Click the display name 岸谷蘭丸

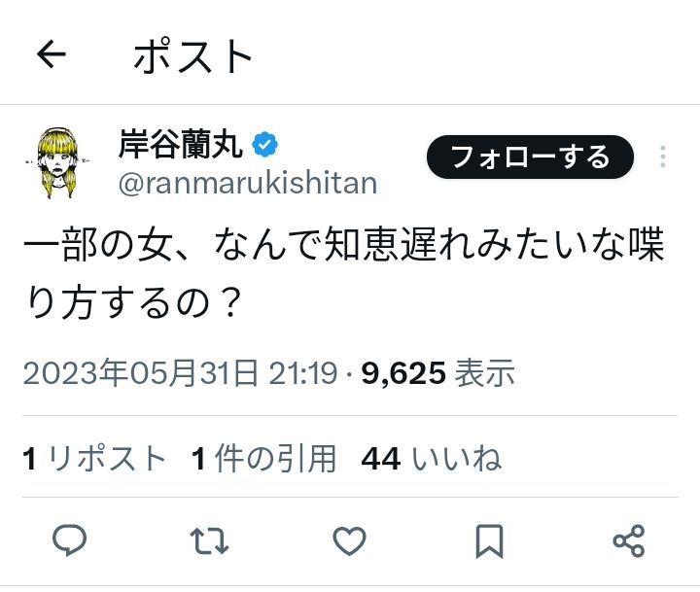click(181, 144)
